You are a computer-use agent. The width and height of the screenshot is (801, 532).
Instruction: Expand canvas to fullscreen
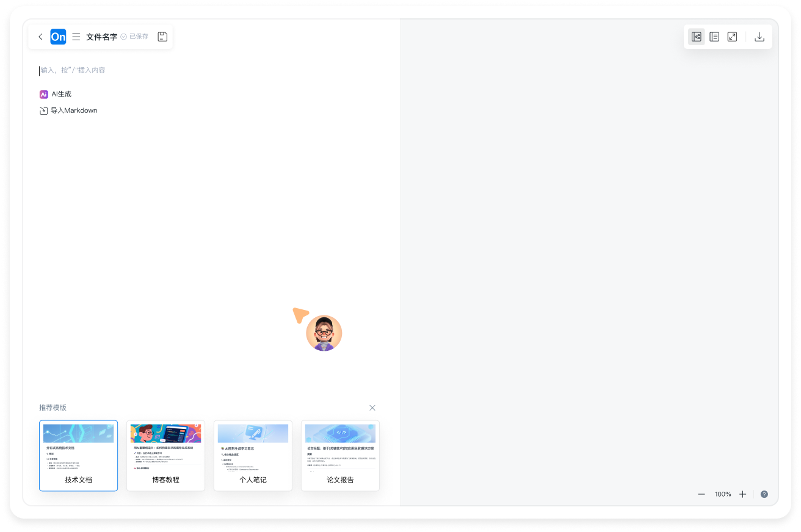coord(732,37)
